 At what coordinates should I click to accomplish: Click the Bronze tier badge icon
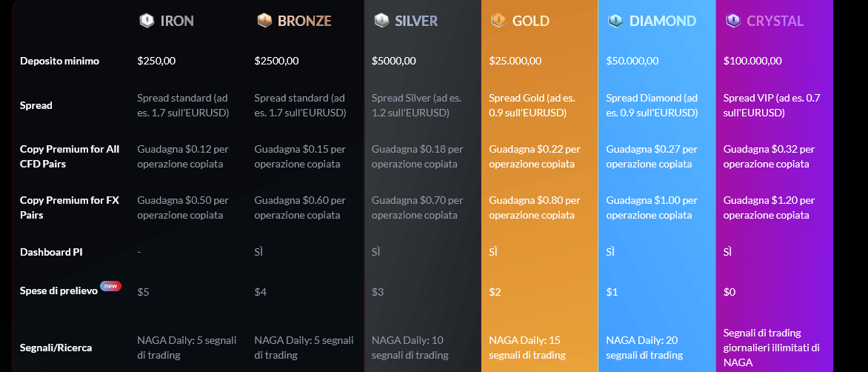[x=264, y=21]
